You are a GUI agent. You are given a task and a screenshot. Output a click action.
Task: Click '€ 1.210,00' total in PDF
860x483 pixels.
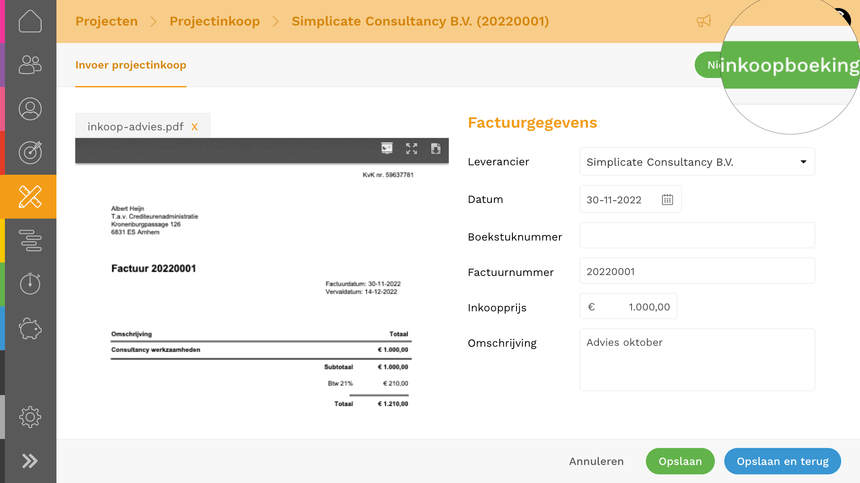pyautogui.click(x=393, y=404)
